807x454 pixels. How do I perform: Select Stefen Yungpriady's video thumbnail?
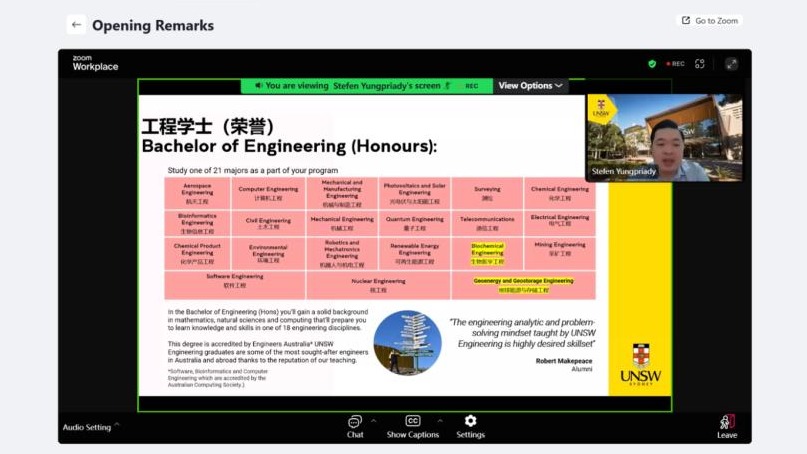[664, 137]
